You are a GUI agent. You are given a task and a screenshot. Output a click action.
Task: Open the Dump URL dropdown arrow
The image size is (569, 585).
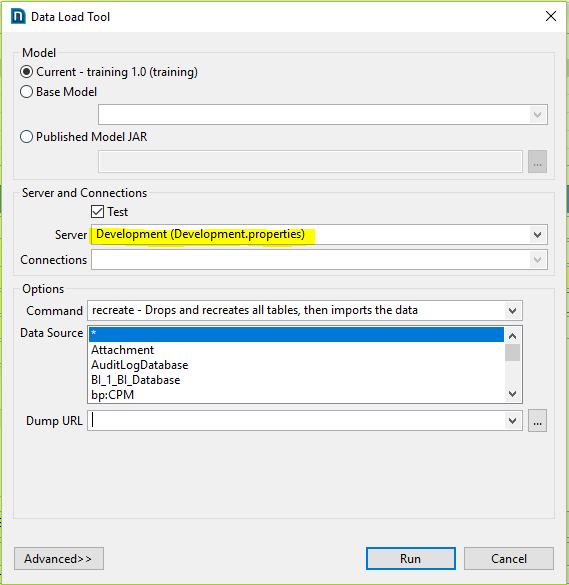point(512,421)
